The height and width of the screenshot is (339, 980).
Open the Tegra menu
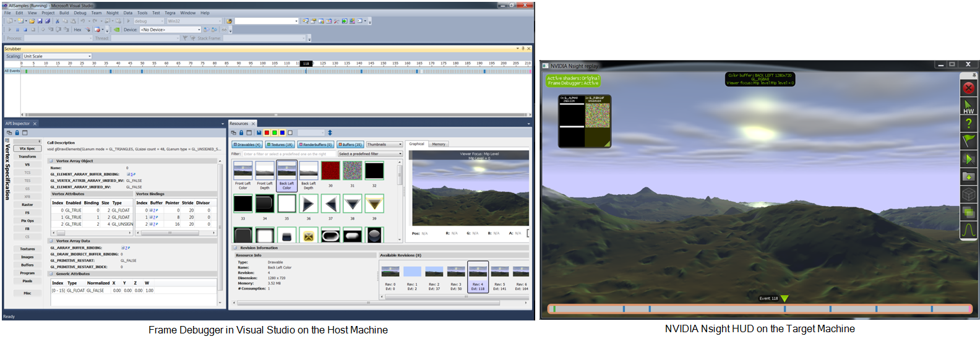(170, 12)
